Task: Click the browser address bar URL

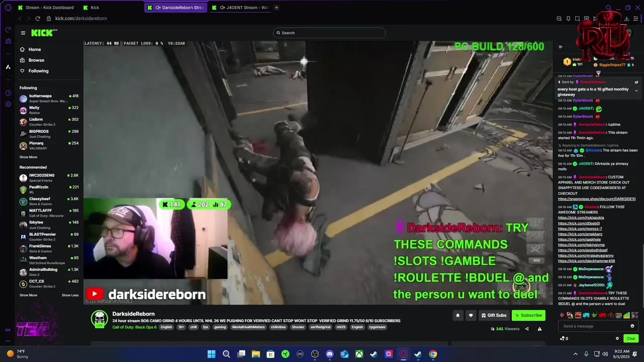Action: coord(80,19)
